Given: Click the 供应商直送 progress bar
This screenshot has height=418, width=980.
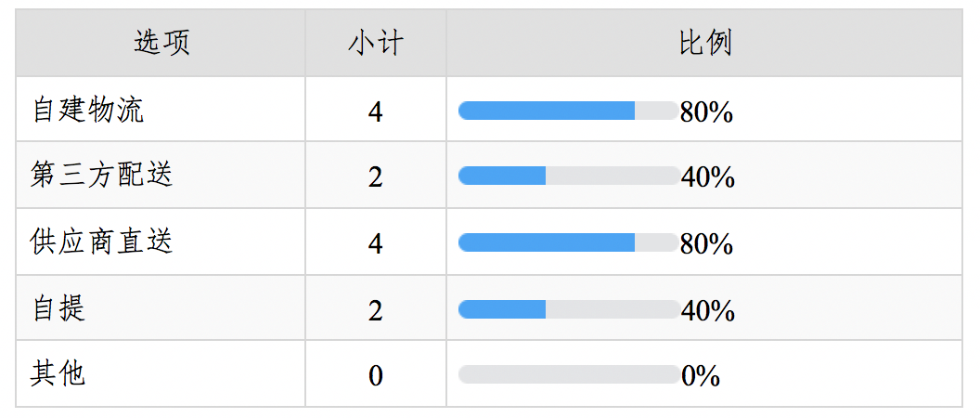Looking at the screenshot, I should tap(569, 242).
